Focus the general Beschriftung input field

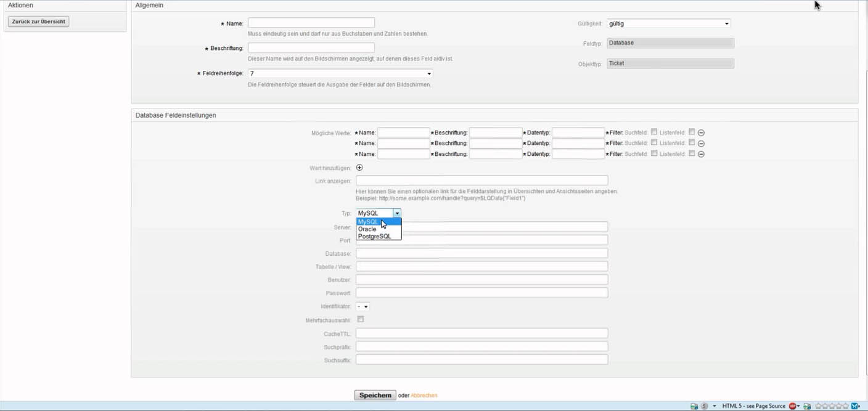[x=311, y=47]
